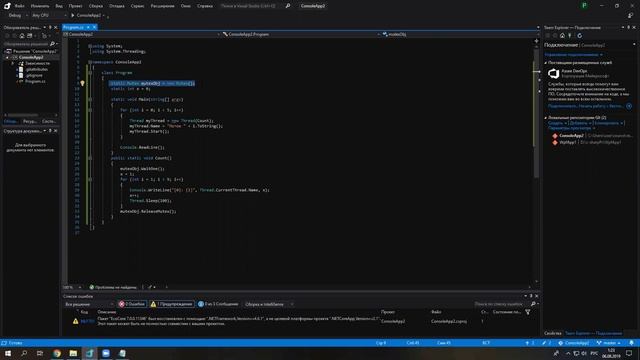Switch to the Свойства bottom tab
The height and width of the screenshot is (360, 640).
[553, 333]
